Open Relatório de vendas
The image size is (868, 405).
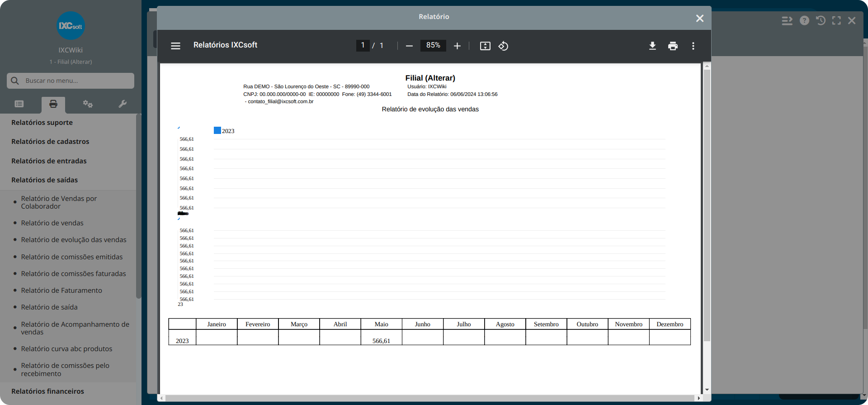pos(52,223)
